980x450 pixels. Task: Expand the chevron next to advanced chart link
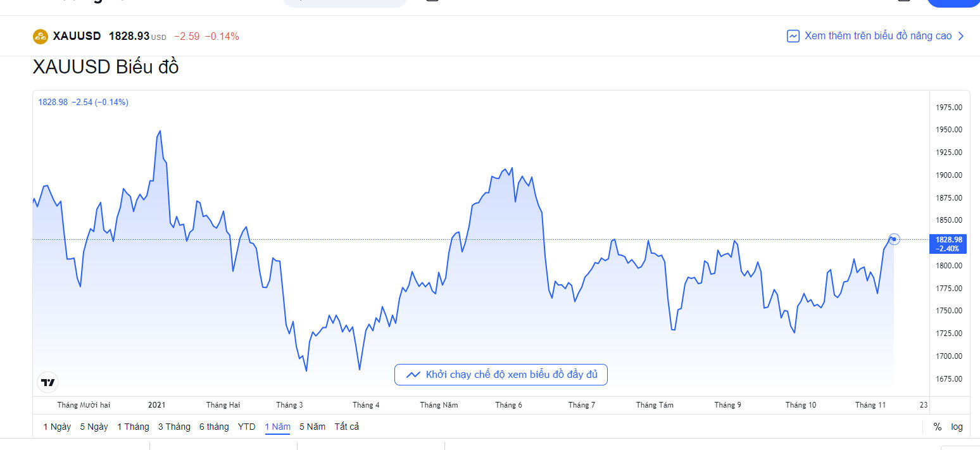click(x=961, y=36)
